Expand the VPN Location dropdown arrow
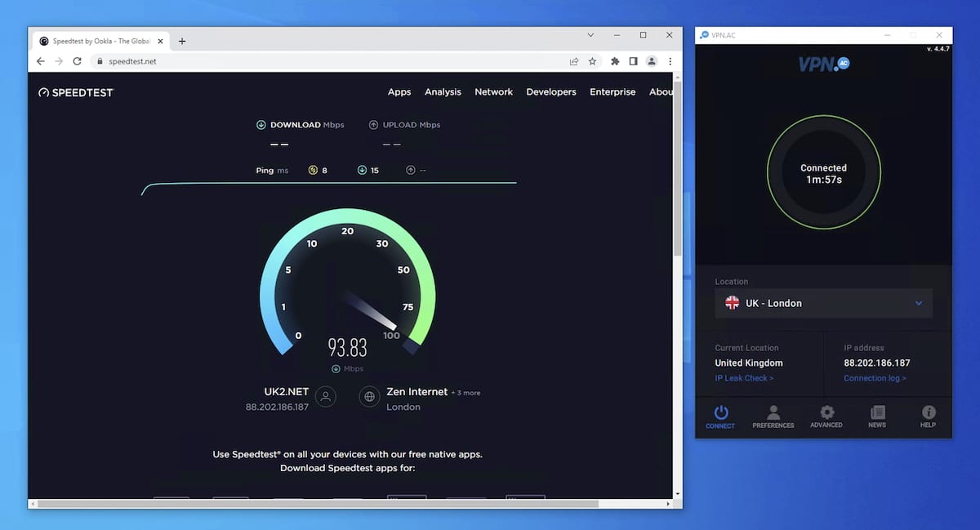 pos(919,303)
